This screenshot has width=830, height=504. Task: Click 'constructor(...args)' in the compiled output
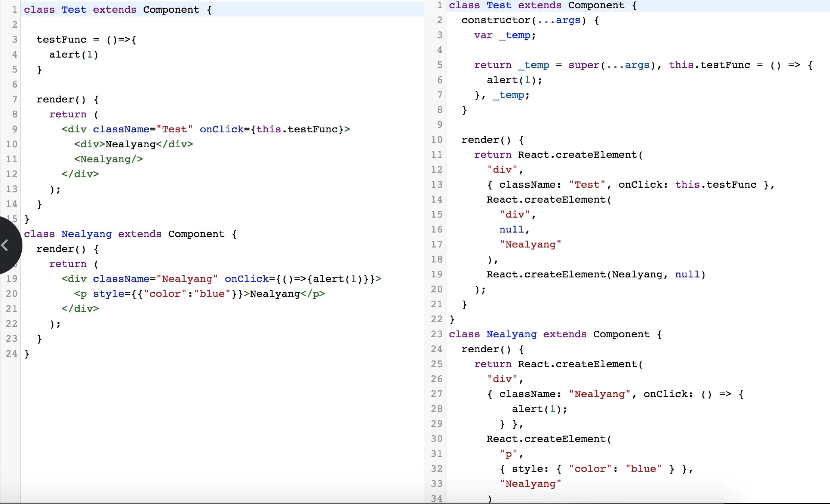(523, 20)
